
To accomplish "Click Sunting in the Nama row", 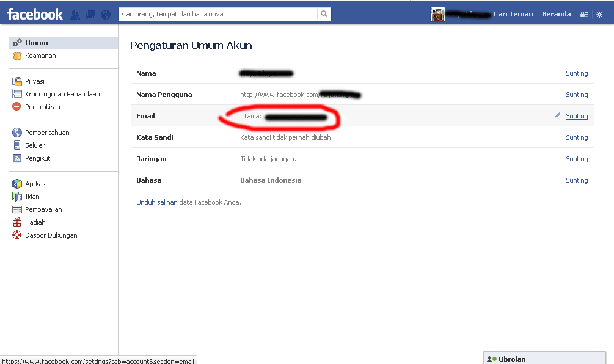I will pos(577,73).
